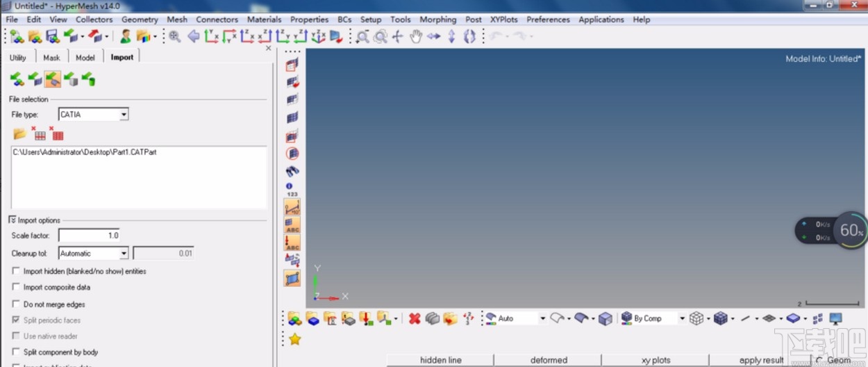
Task: Toggle the Split periodic faces checkbox
Action: pos(16,320)
